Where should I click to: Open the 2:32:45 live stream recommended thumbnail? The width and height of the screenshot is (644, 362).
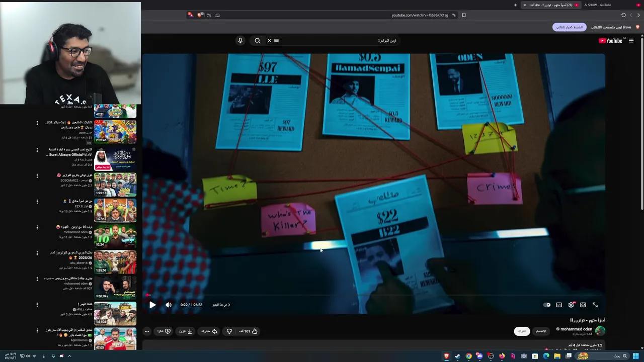115,132
